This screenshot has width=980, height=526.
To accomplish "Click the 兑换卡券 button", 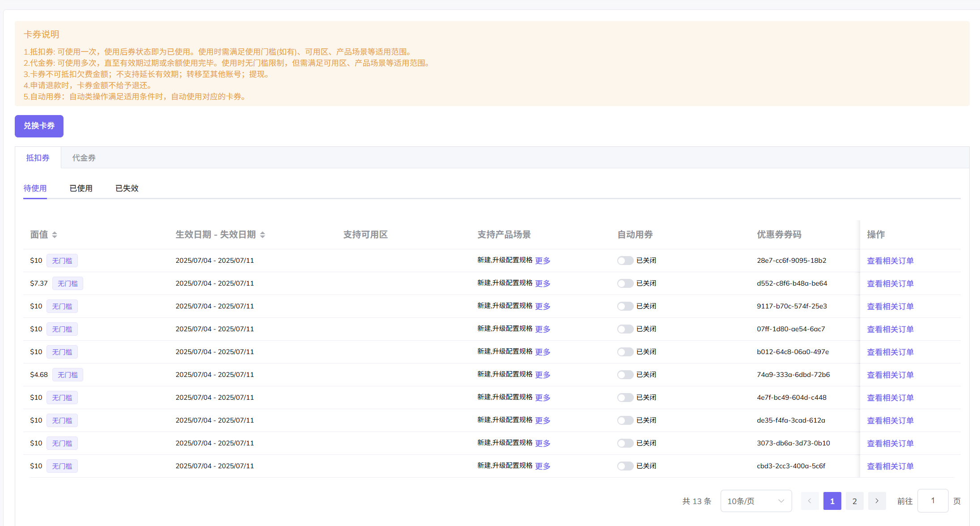I will click(x=39, y=126).
